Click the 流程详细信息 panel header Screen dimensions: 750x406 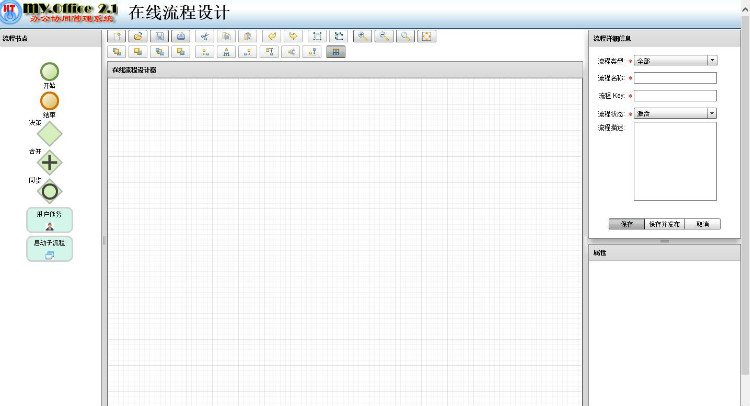(x=664, y=38)
